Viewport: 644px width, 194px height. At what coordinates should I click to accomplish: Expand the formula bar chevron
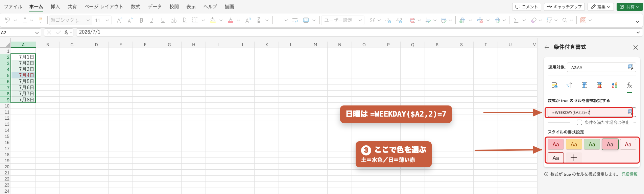click(638, 32)
